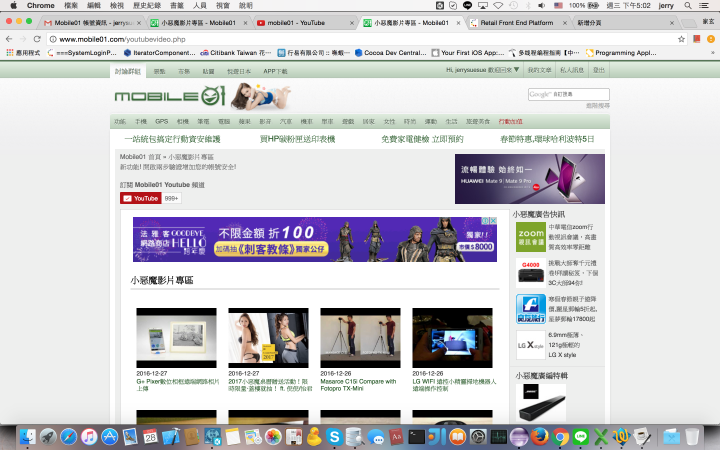Open the Chrome application menu

(40, 6)
